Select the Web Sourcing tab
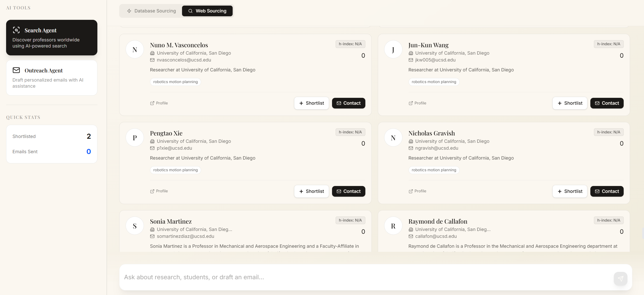Viewport: 644px width, 295px height. [x=207, y=11]
